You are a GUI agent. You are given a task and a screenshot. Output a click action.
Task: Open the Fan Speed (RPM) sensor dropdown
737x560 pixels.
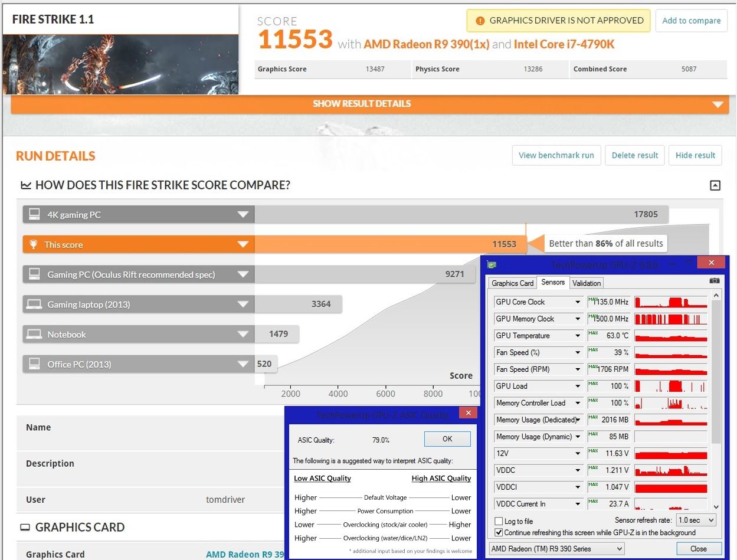tap(578, 369)
